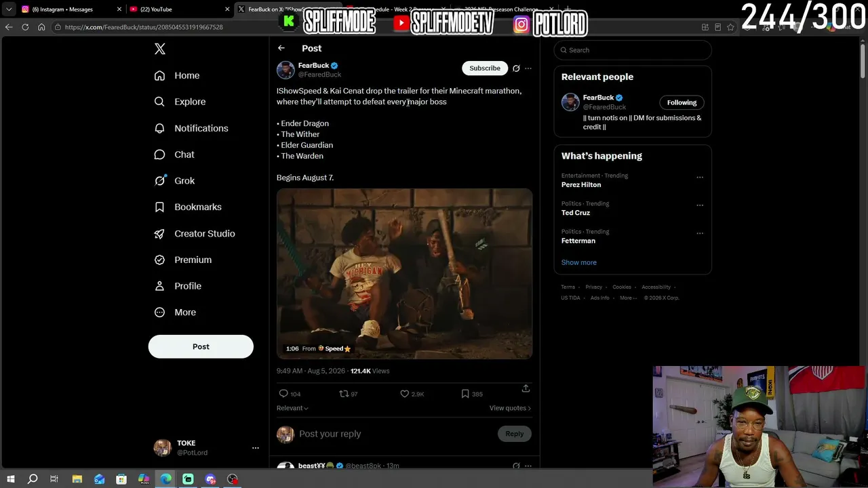Click the Following button for FearBuck
Screen dimensions: 868x488
tap(682, 102)
